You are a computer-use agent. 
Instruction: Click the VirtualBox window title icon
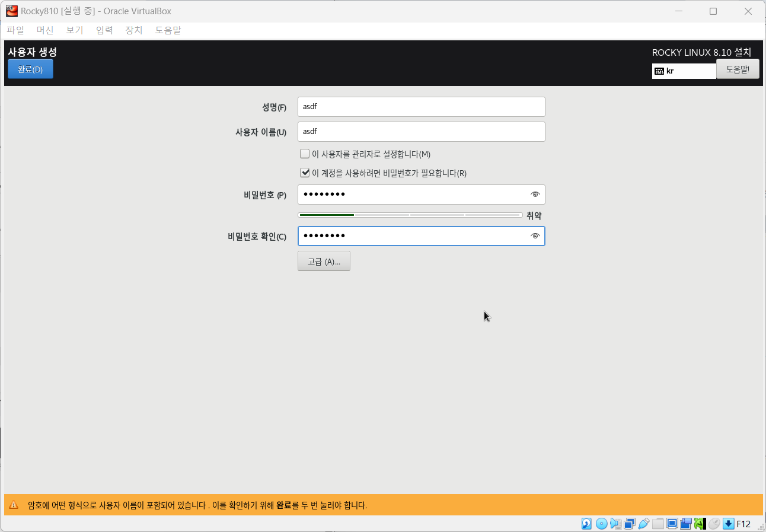(x=11, y=11)
